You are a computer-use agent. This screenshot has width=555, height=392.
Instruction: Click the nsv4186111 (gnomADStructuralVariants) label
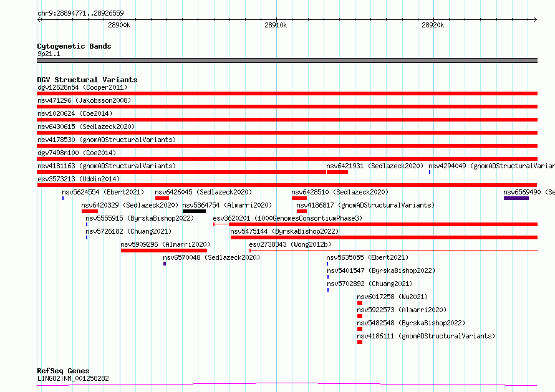426,336
